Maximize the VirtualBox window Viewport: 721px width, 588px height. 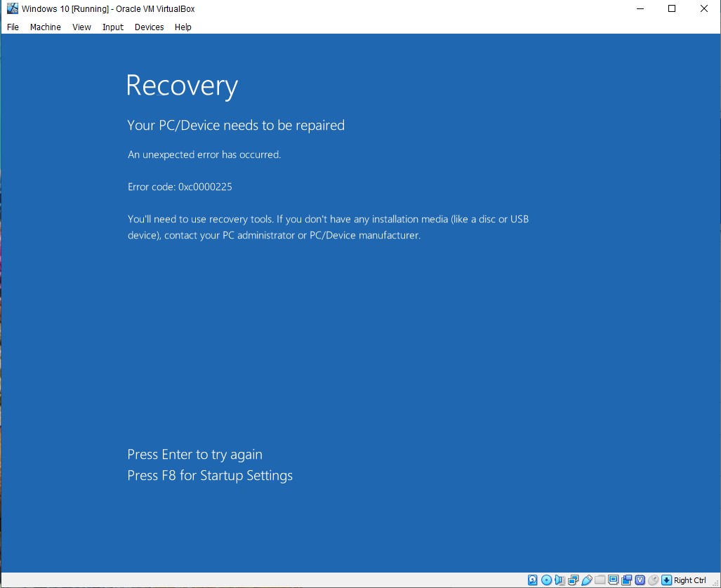672,8
